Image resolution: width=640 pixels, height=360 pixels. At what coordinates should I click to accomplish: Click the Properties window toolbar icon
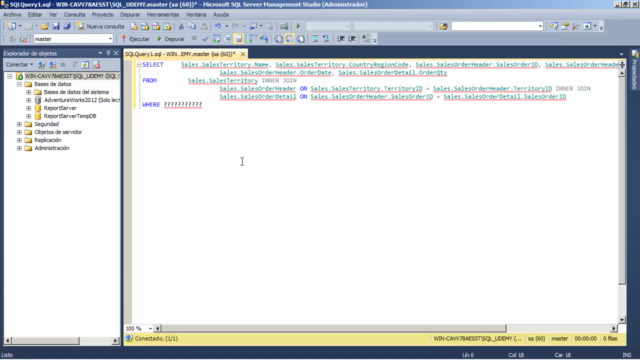564,26
